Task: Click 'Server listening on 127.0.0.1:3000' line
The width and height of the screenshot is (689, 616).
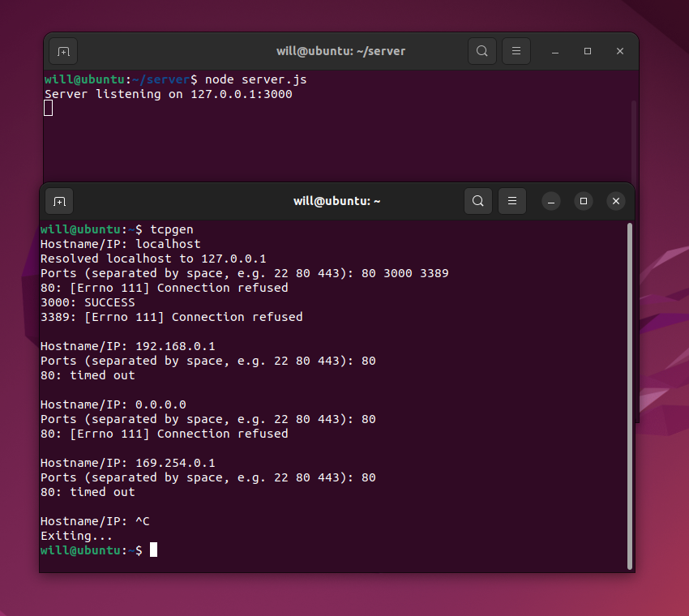Action: click(x=169, y=94)
